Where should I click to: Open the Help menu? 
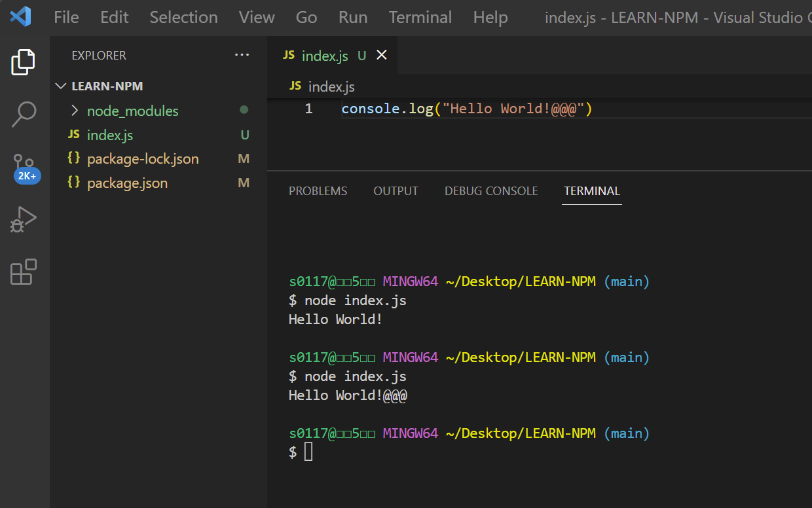tap(490, 17)
